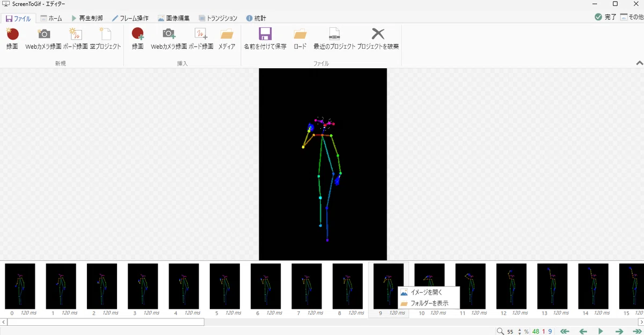Save project with a name
The width and height of the screenshot is (644, 335).
265,38
